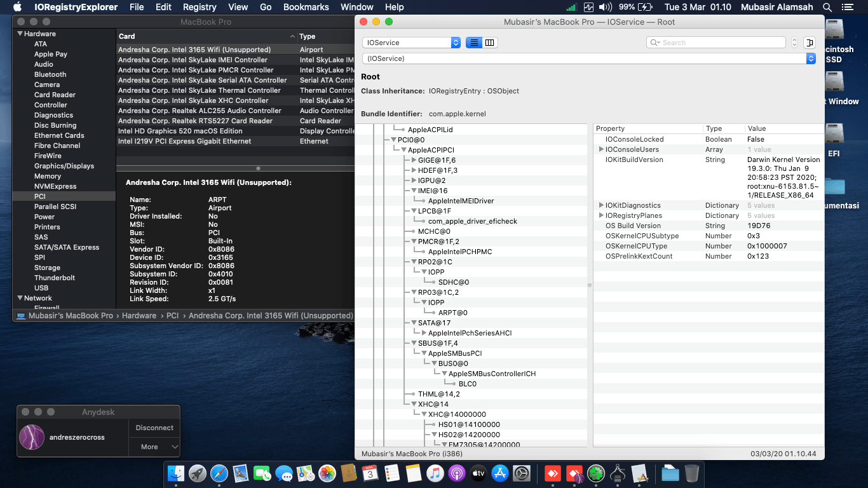This screenshot has width=868, height=488.
Task: Open Finder from the Dock
Action: [176, 473]
